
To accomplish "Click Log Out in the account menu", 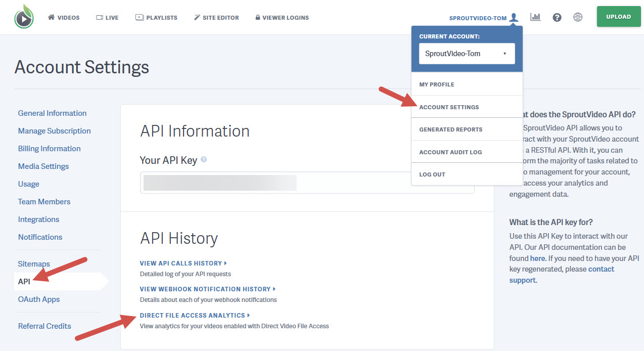I will tap(432, 174).
